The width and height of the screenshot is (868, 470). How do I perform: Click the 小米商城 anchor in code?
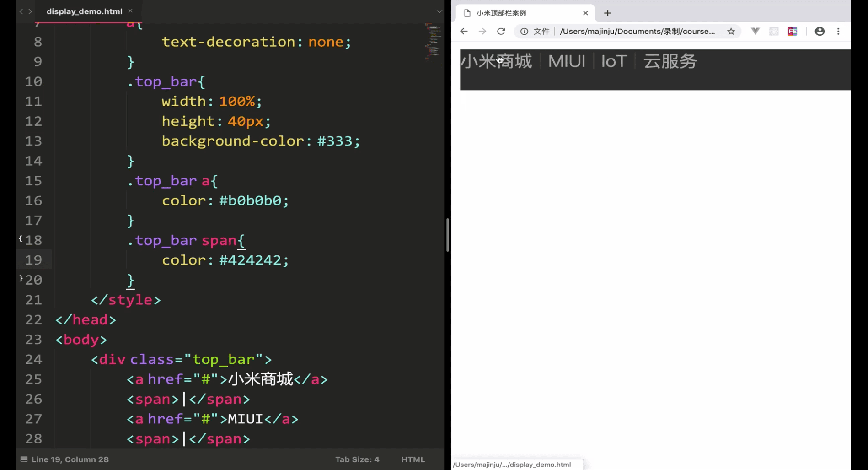pyautogui.click(x=227, y=379)
